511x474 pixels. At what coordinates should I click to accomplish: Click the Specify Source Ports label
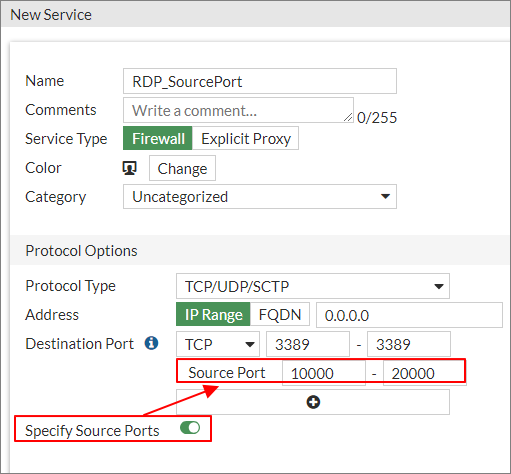(92, 430)
